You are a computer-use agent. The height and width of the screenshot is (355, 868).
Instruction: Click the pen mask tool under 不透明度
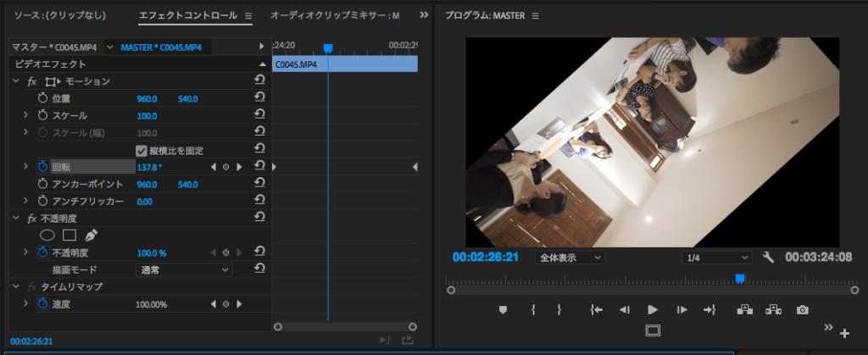pyautogui.click(x=91, y=235)
